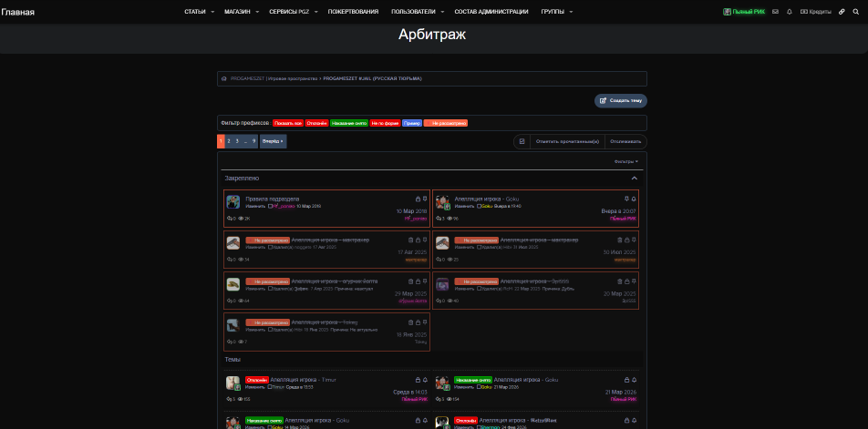The width and height of the screenshot is (868, 429).
Task: Filter by green Наказание снято prefix tag
Action: tap(349, 123)
